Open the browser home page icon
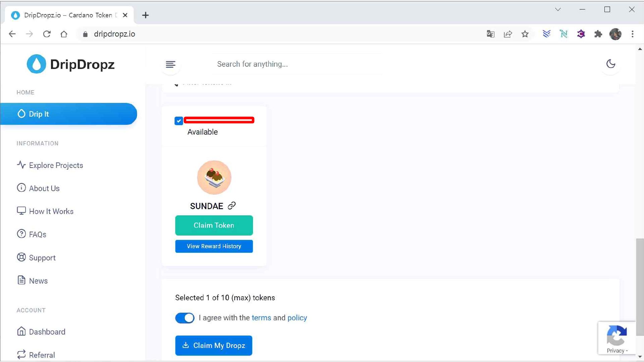Viewport: 644px width, 362px height. tap(64, 34)
